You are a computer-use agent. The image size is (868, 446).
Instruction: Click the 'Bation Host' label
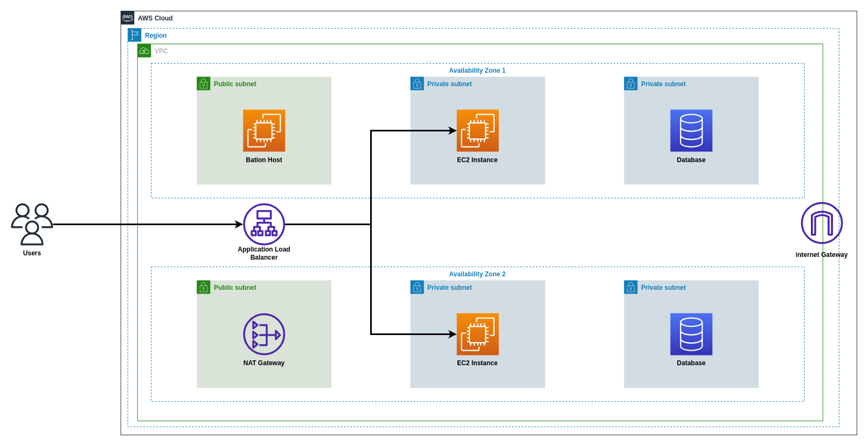click(x=264, y=160)
